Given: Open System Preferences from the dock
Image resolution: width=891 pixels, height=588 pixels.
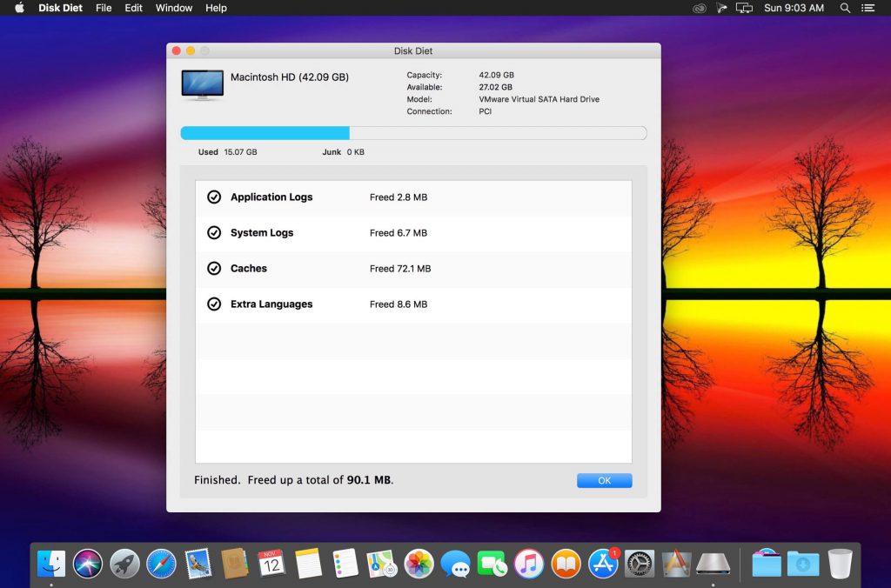Looking at the screenshot, I should (640, 564).
